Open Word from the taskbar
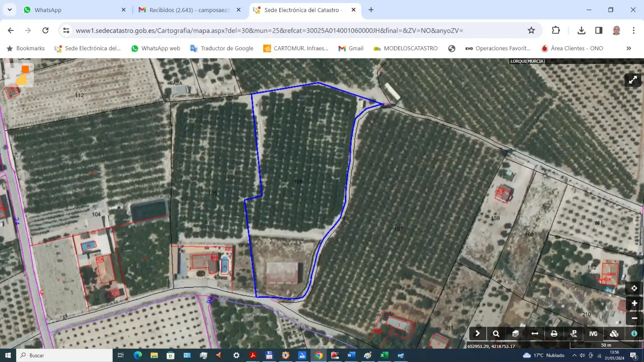Image resolution: width=644 pixels, height=362 pixels. pos(351,355)
